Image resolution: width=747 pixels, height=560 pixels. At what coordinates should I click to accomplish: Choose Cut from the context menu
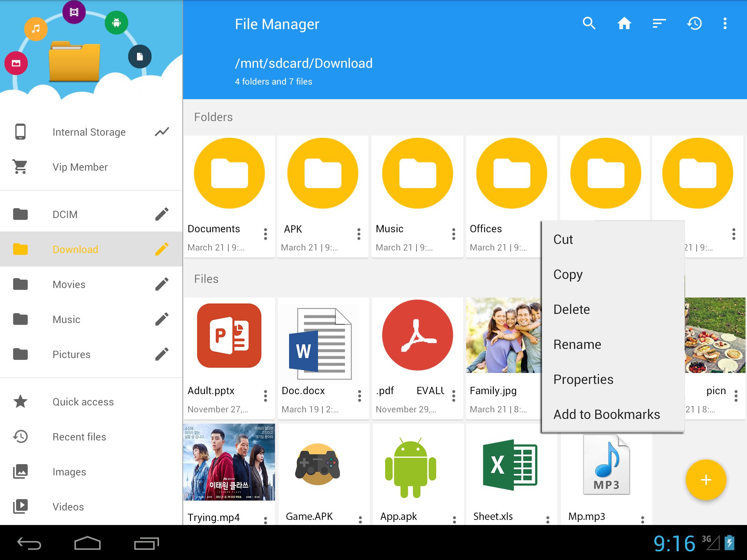pyautogui.click(x=613, y=240)
